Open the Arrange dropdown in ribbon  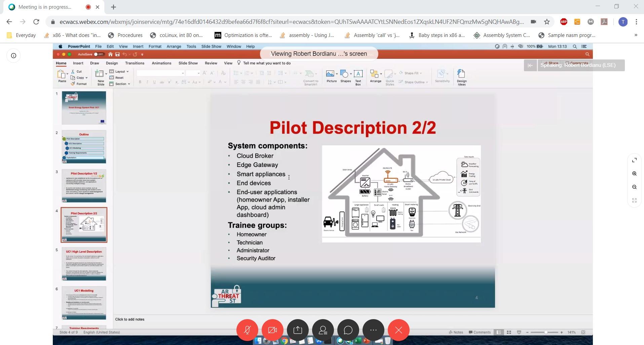pos(376,76)
